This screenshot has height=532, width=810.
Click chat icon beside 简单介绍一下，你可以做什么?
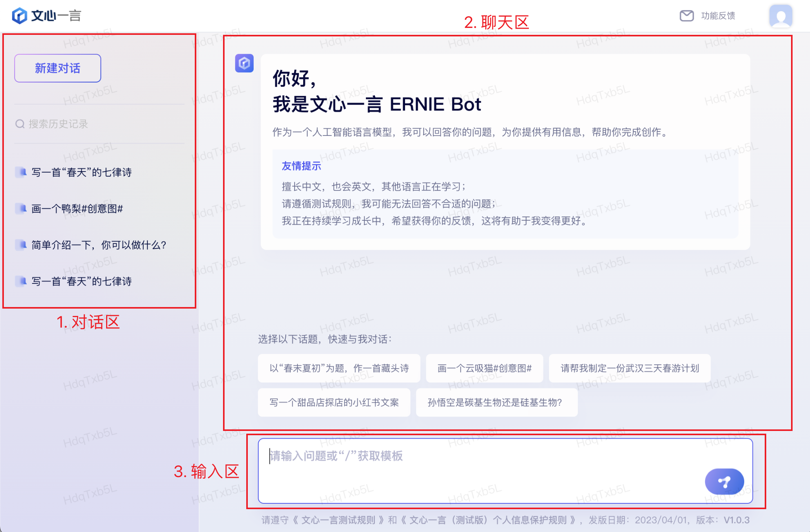21,245
